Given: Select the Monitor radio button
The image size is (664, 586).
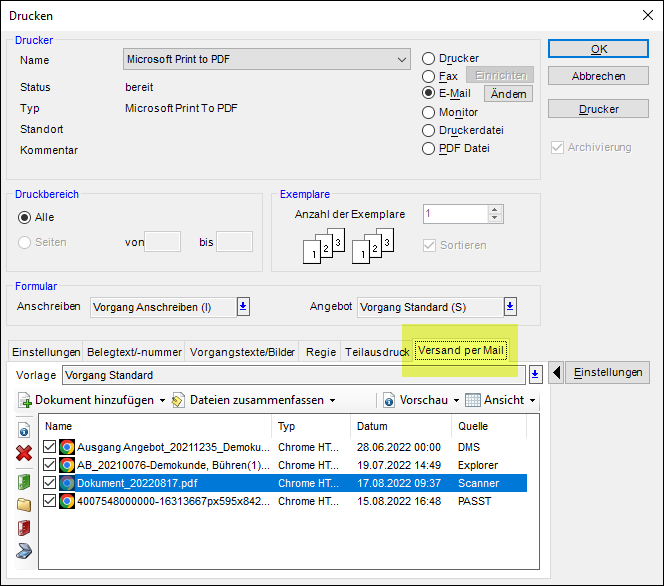Looking at the screenshot, I should coord(429,112).
